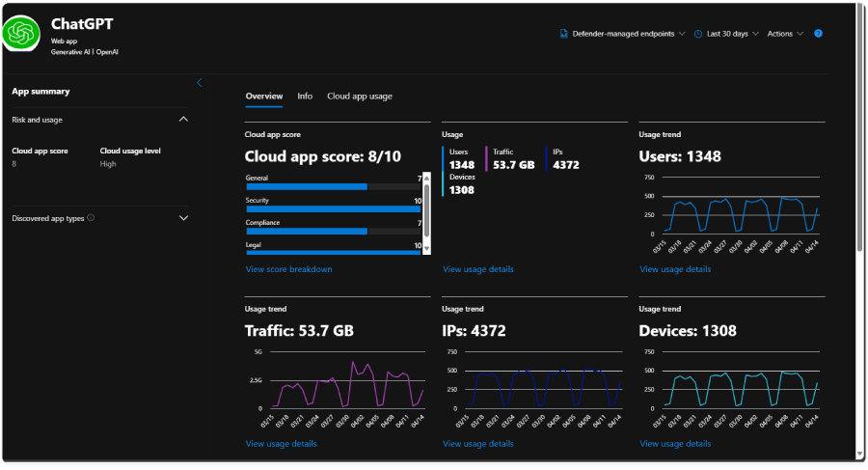Click the clock icon beside Last 30 days
This screenshot has width=868, height=470.
coord(698,34)
